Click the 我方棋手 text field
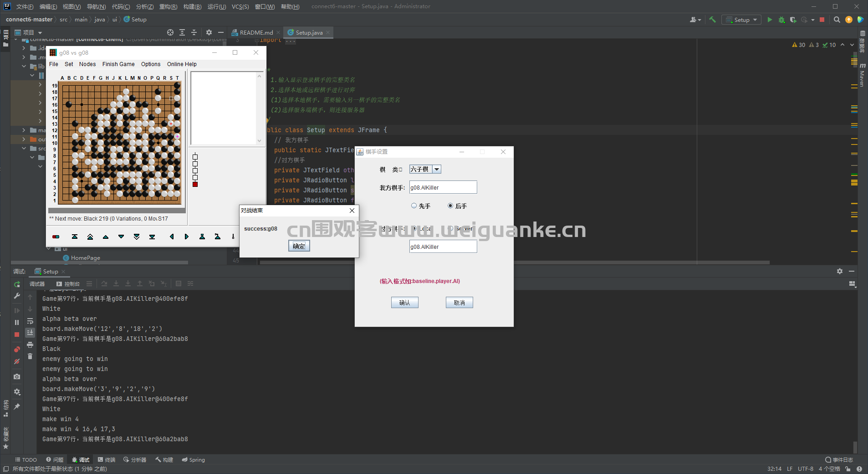The width and height of the screenshot is (868, 474). (x=443, y=187)
